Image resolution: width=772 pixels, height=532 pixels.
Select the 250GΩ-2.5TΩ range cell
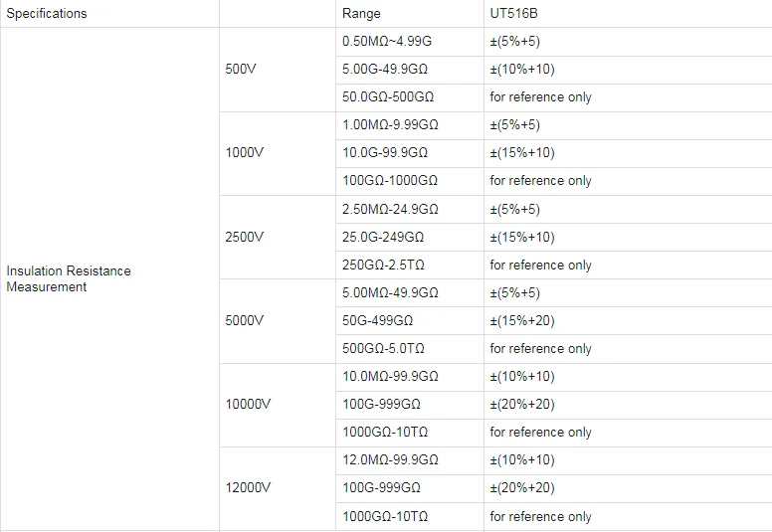pos(383,266)
